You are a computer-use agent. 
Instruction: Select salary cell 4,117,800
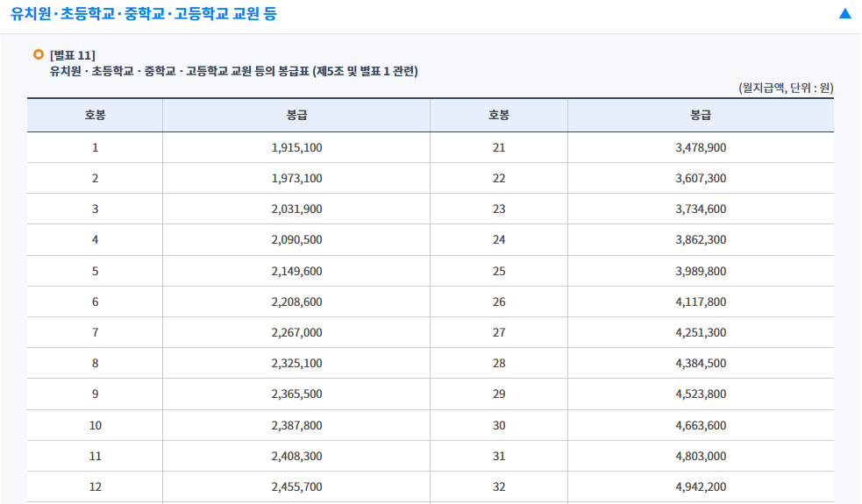point(701,302)
